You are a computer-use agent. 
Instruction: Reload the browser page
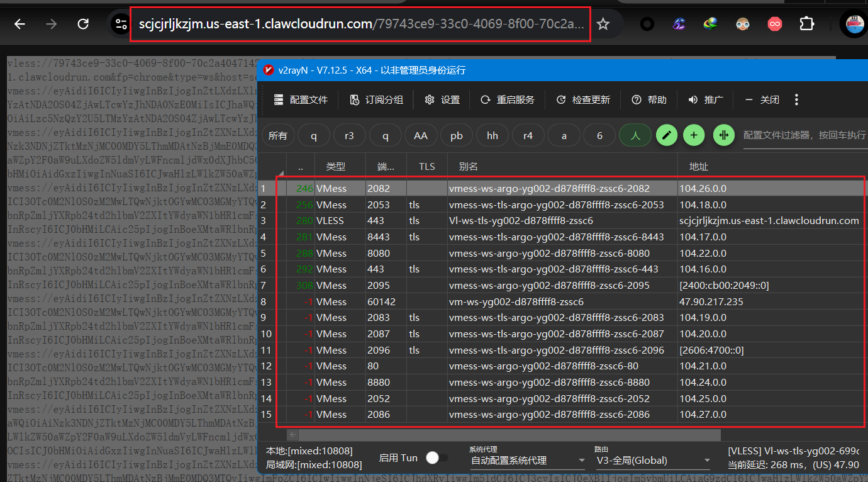(x=83, y=24)
